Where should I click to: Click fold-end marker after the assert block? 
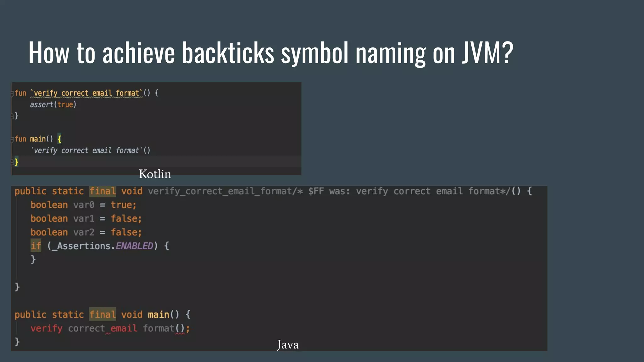[12, 116]
